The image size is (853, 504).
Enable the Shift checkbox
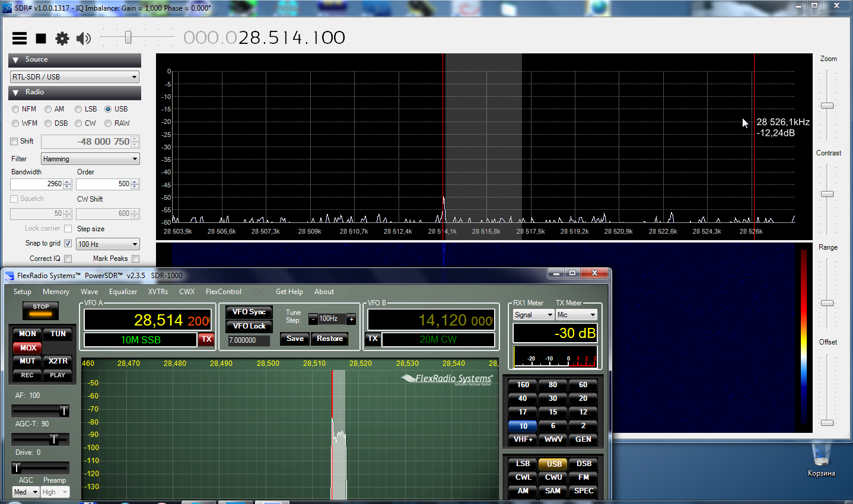tap(14, 141)
